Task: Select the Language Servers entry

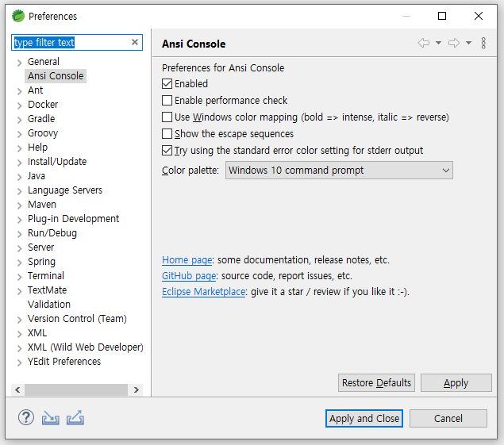Action: click(x=65, y=190)
